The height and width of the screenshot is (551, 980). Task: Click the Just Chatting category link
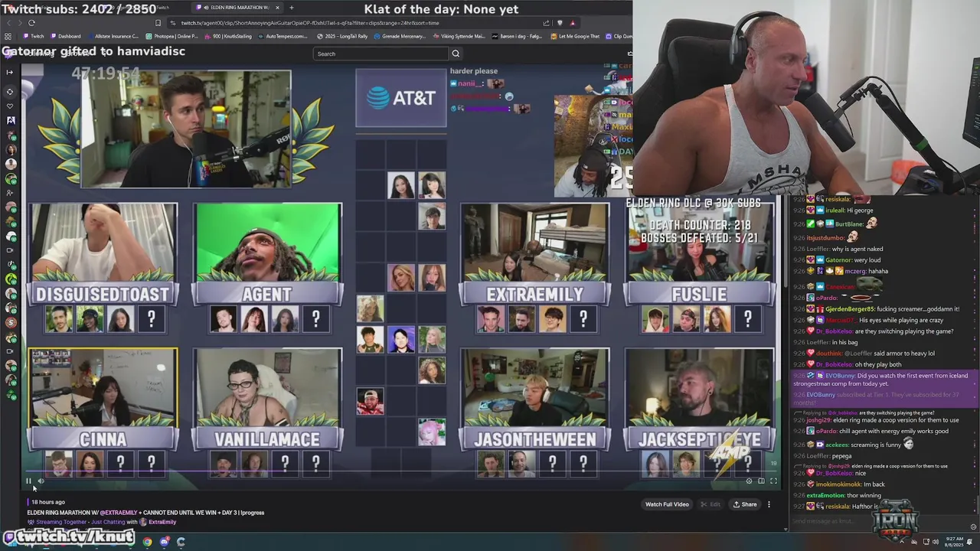(106, 522)
